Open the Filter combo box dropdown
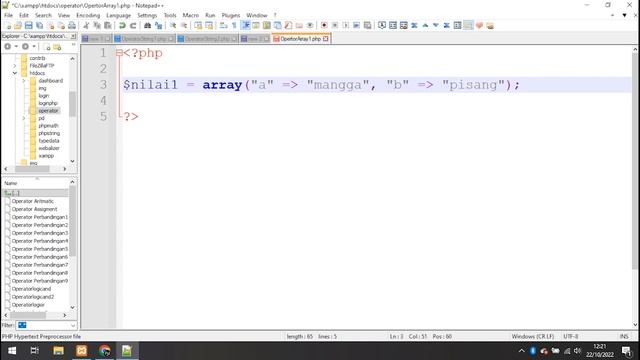640x360 pixels. 73,325
